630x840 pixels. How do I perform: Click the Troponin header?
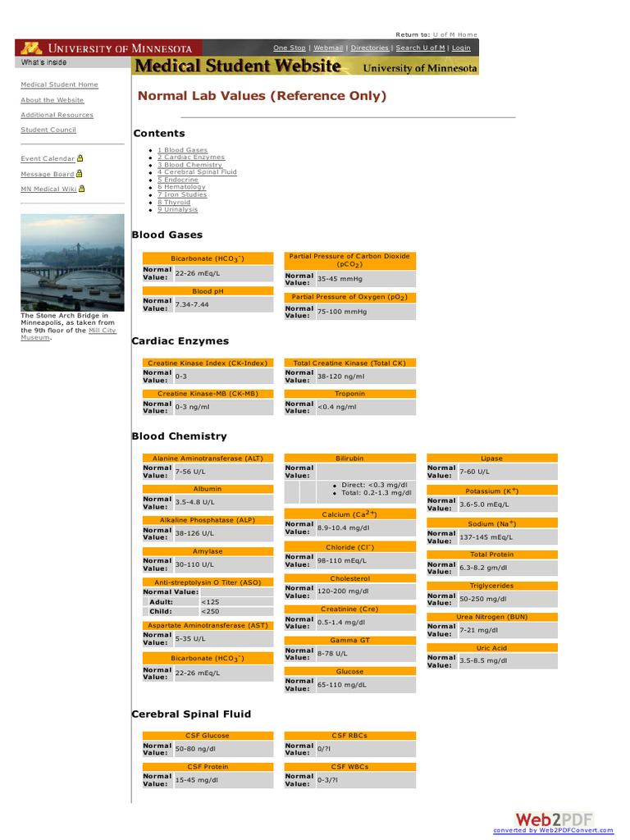tap(349, 394)
